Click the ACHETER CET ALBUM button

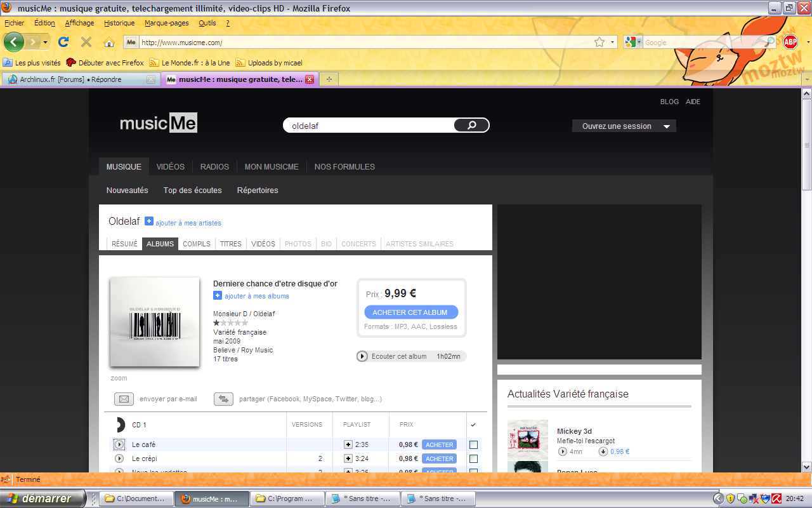click(x=410, y=312)
